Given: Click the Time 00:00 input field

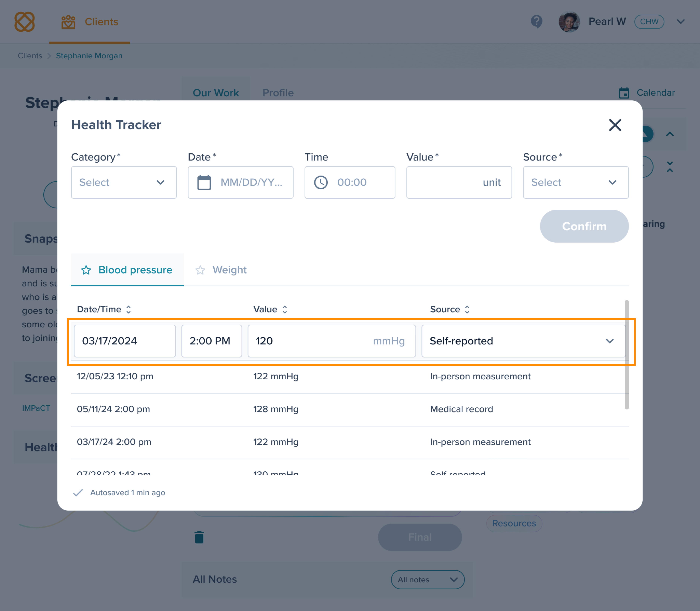Looking at the screenshot, I should [350, 182].
